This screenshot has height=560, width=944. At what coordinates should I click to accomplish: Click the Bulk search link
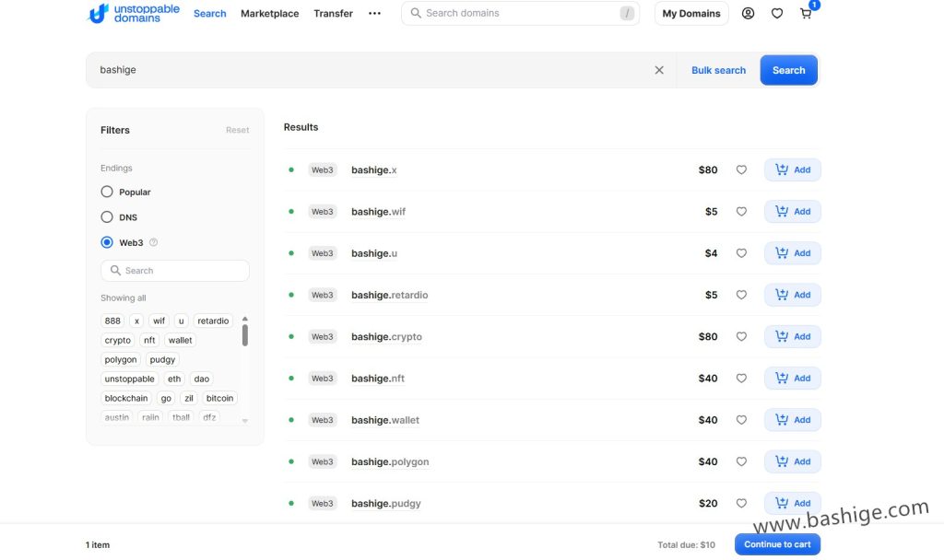718,70
